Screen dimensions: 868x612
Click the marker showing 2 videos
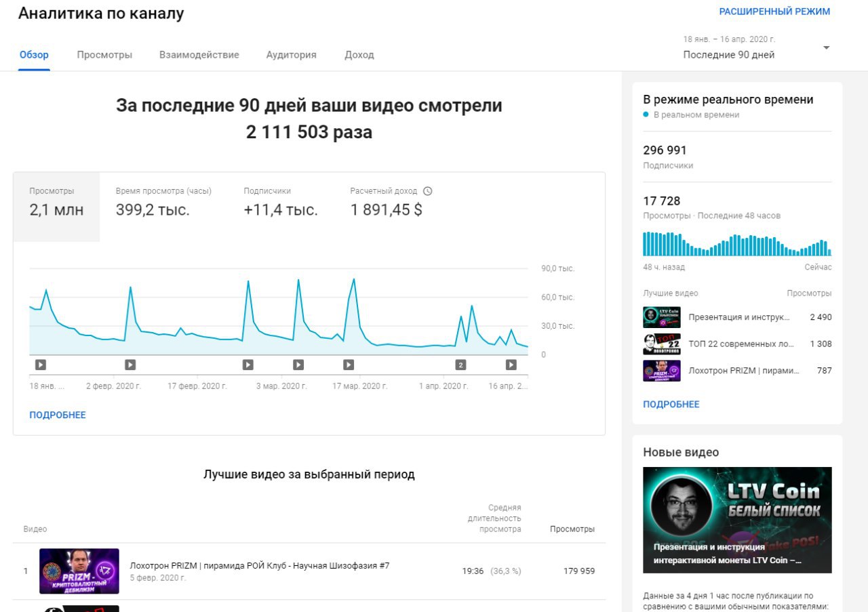[460, 365]
